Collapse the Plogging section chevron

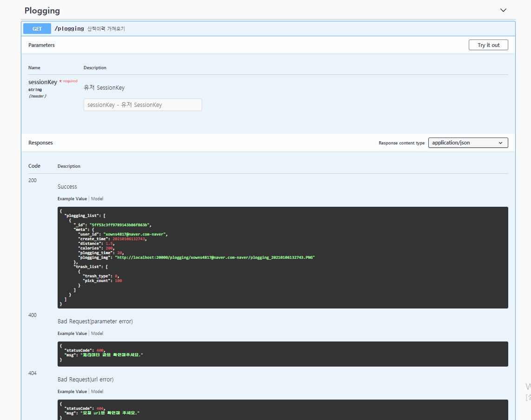point(503,10)
